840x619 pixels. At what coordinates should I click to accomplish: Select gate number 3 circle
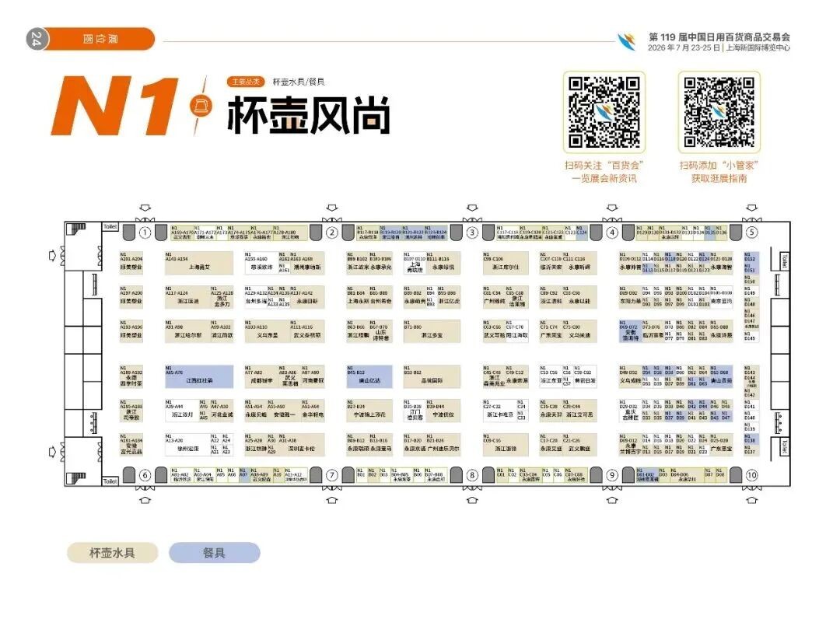472,233
